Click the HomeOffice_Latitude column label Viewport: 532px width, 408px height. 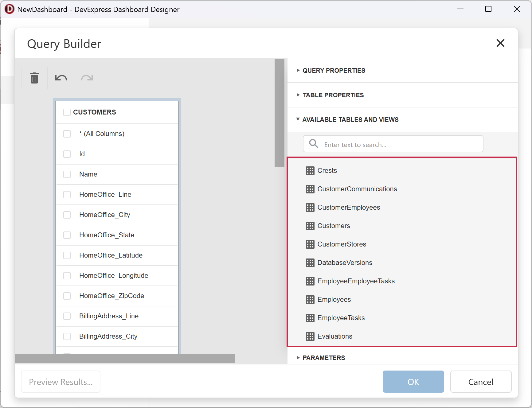coord(111,255)
